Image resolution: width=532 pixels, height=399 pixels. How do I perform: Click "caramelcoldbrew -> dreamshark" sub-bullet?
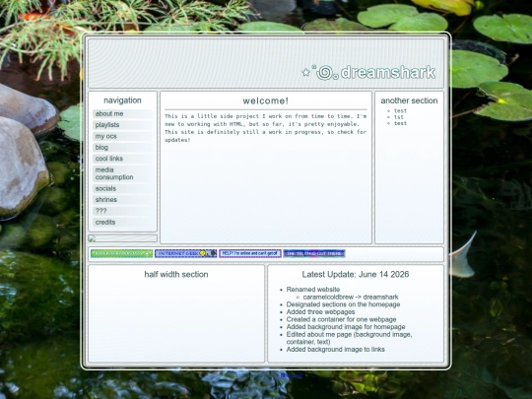pyautogui.click(x=351, y=297)
